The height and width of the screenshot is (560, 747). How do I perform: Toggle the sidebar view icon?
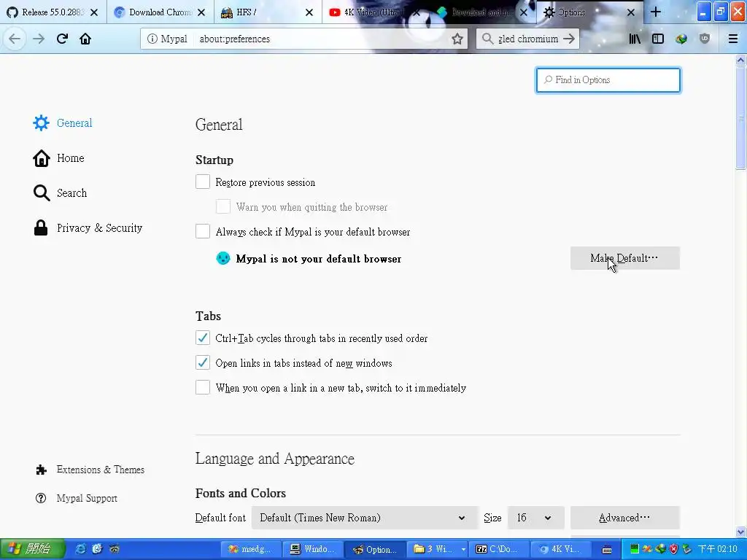pos(658,39)
